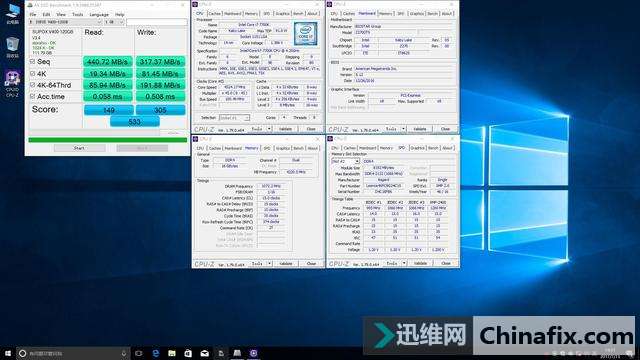Click the Abort button in AS SSD Benchmark
The image size is (640, 360).
(142, 148)
